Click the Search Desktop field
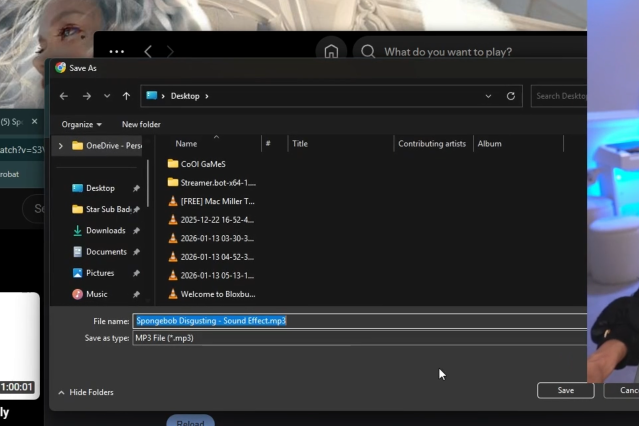This screenshot has width=639, height=426. coord(559,96)
